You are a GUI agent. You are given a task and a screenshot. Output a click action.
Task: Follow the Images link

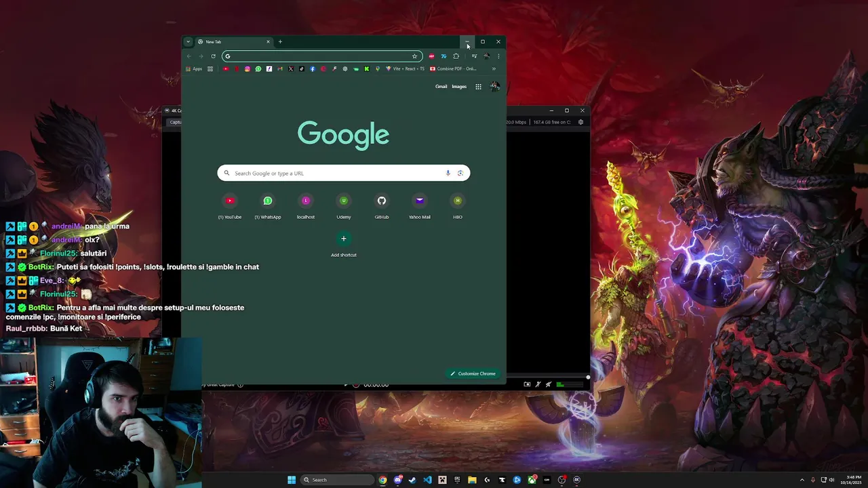[459, 87]
